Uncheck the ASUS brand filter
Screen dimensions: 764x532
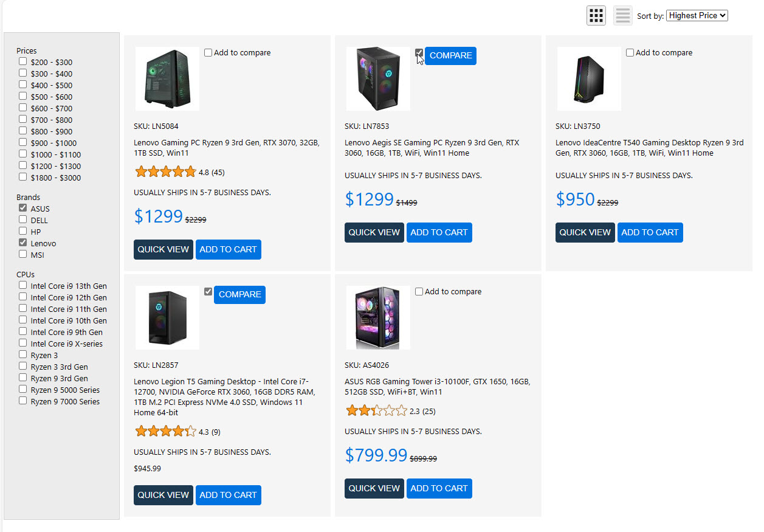tap(22, 208)
